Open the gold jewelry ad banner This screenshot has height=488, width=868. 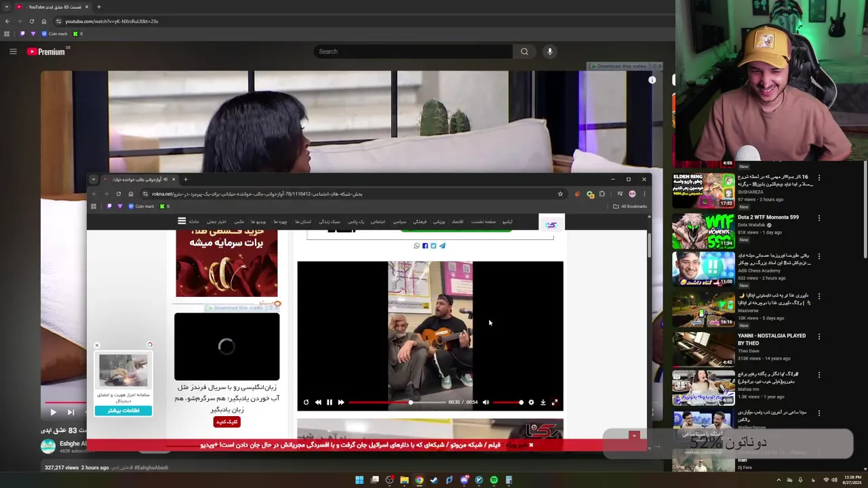point(226,263)
